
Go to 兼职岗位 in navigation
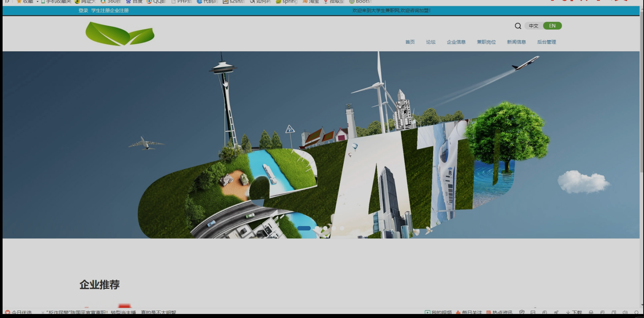[x=486, y=42]
